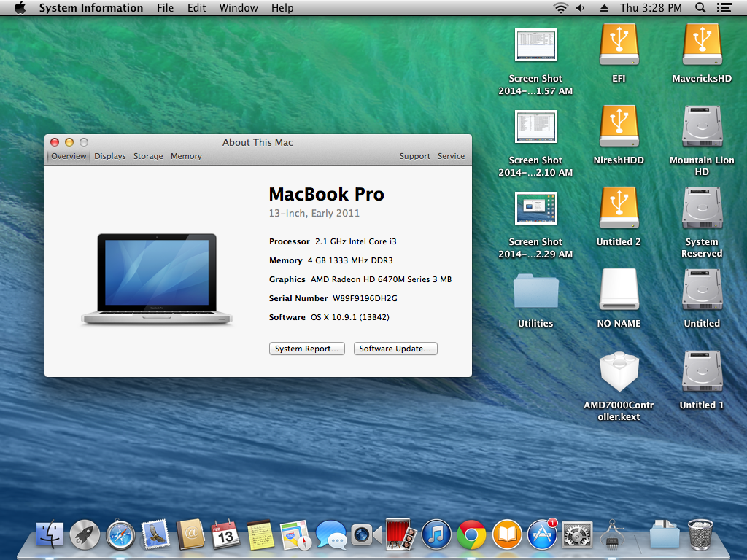Open FaceTime camera icon in Dock

(366, 534)
